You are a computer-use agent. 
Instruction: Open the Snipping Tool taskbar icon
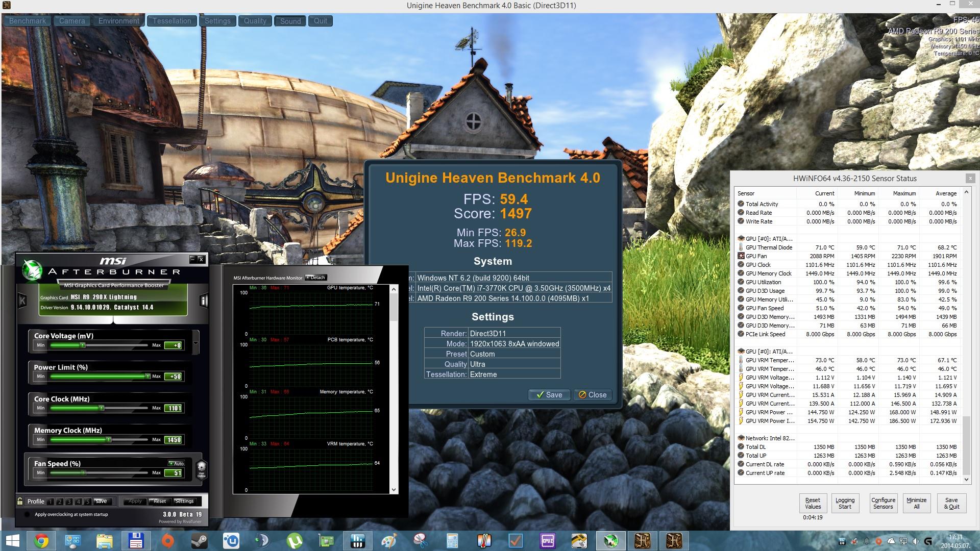[x=421, y=541]
